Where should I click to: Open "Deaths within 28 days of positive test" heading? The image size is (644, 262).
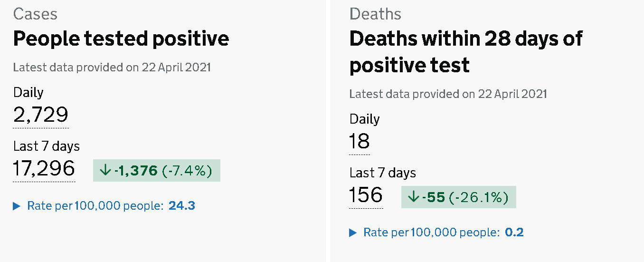pyautogui.click(x=465, y=51)
